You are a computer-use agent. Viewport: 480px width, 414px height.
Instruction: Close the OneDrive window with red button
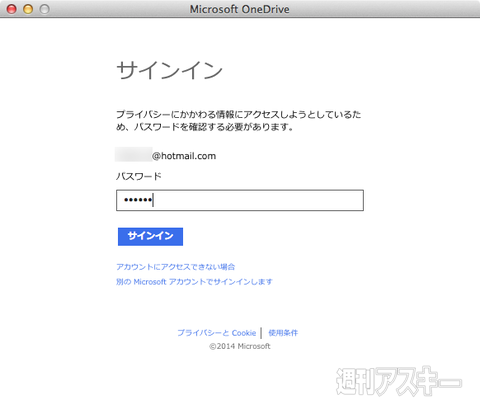tap(12, 9)
